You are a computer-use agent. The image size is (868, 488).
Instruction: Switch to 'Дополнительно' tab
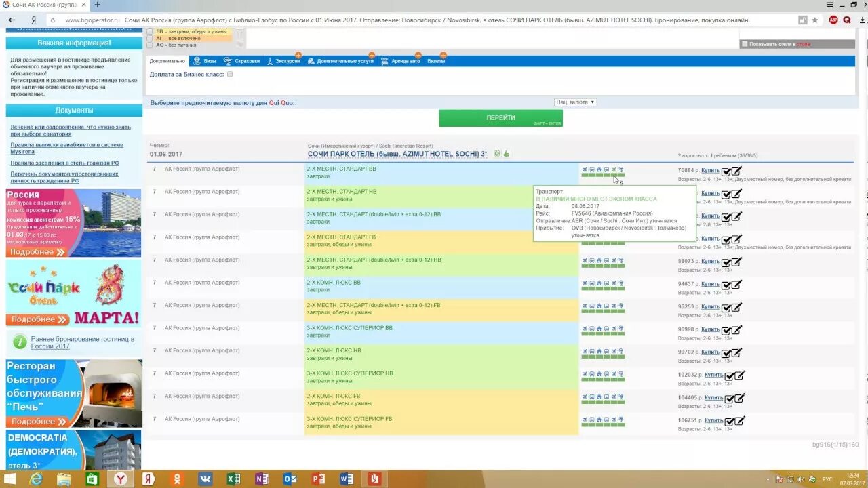click(167, 61)
